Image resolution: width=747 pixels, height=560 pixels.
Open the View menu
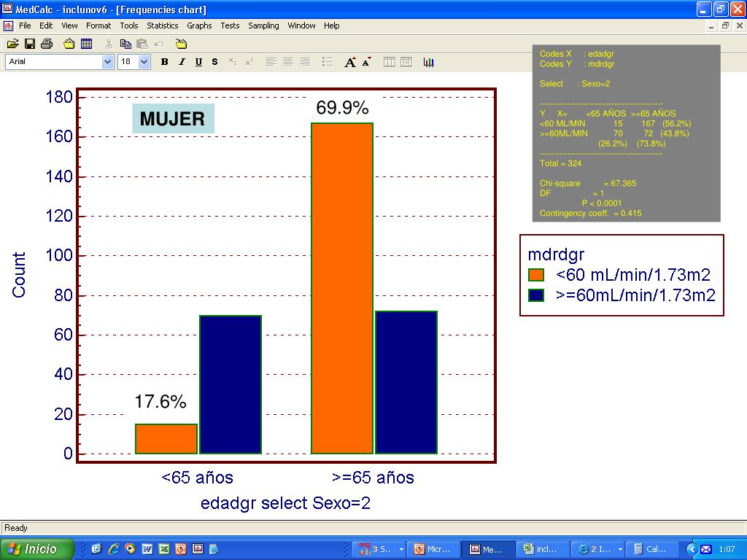[x=69, y=26]
